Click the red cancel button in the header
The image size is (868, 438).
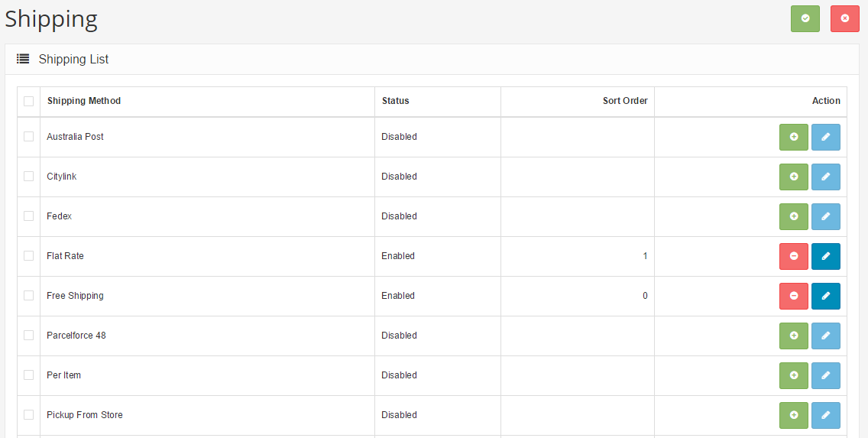(x=845, y=19)
